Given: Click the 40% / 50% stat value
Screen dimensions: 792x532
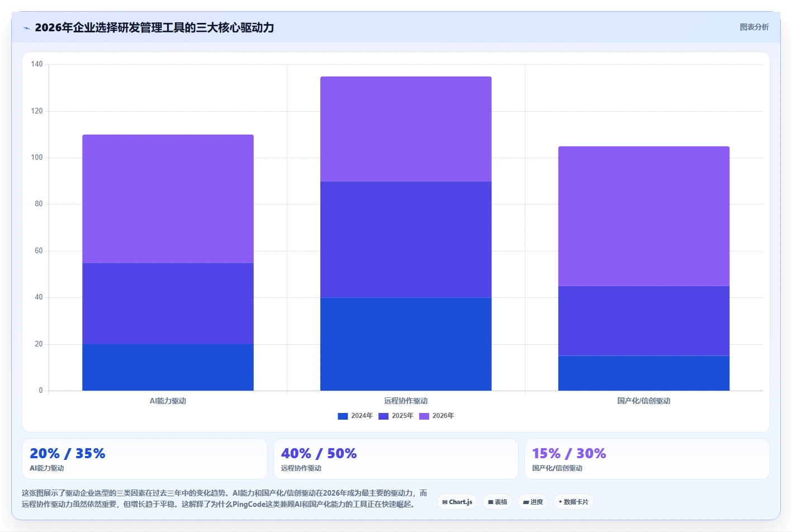Looking at the screenshot, I should point(319,453).
